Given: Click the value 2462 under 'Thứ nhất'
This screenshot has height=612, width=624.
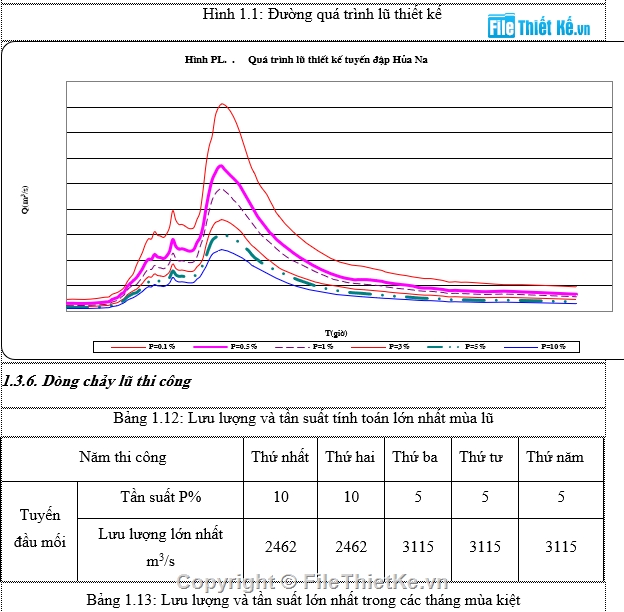Looking at the screenshot, I should pos(281,547).
